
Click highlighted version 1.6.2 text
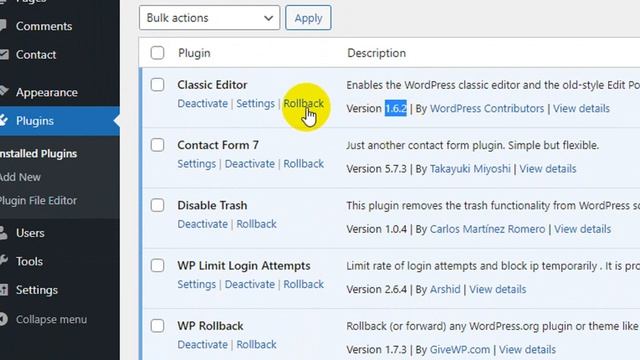pyautogui.click(x=396, y=109)
